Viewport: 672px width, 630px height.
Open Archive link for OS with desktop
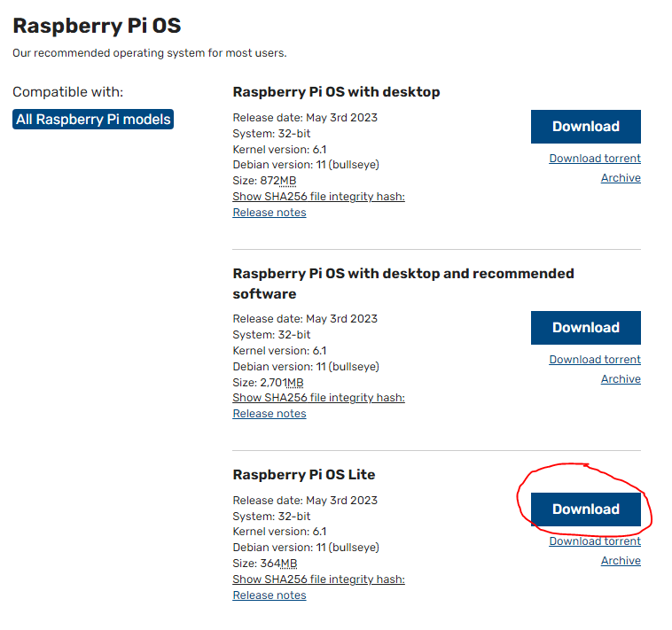621,178
